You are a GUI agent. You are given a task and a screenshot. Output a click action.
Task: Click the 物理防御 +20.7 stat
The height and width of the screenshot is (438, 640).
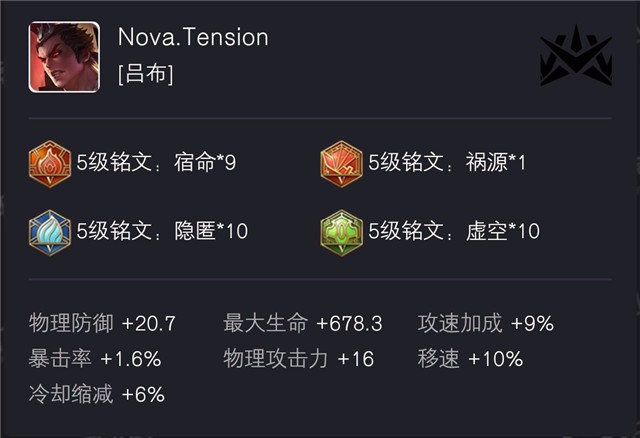(102, 323)
